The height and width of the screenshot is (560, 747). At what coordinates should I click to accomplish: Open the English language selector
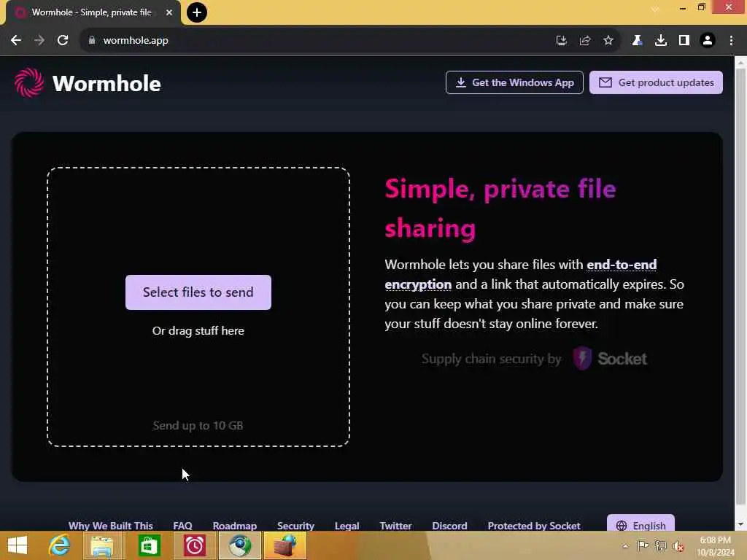point(640,524)
